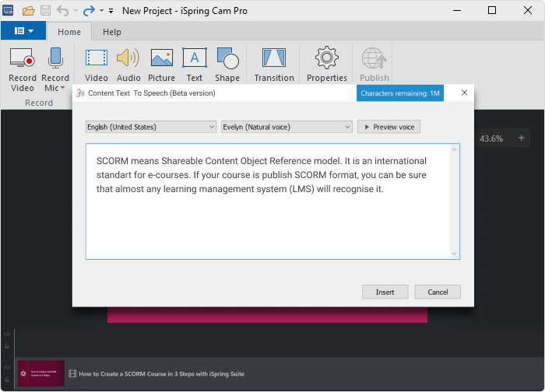Expand the undo history dropdown arrow

click(76, 11)
